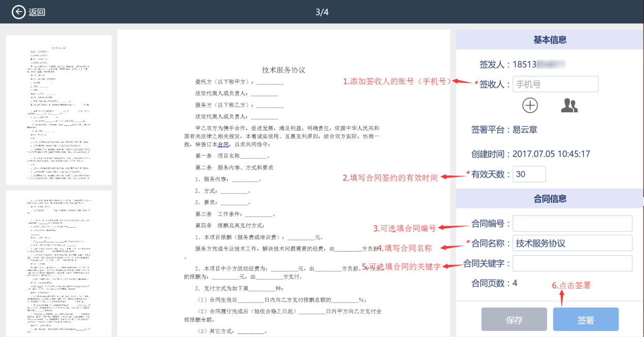Select the second page thumbnail

59,263
